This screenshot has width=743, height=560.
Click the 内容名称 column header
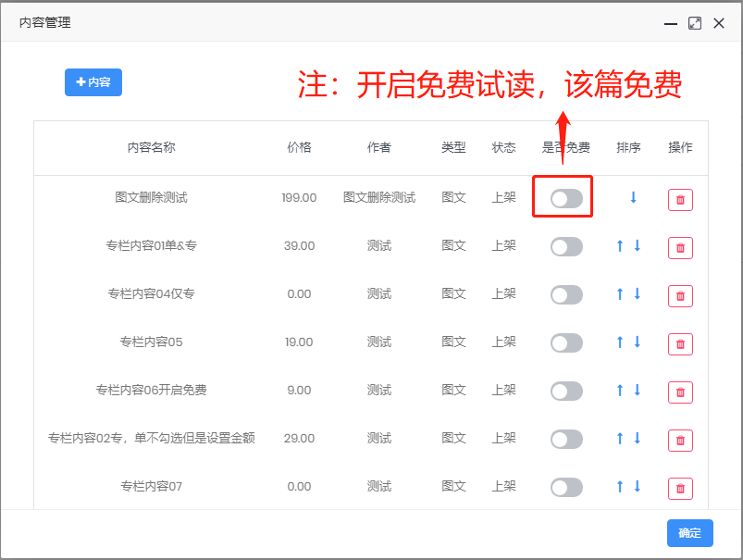tap(152, 147)
